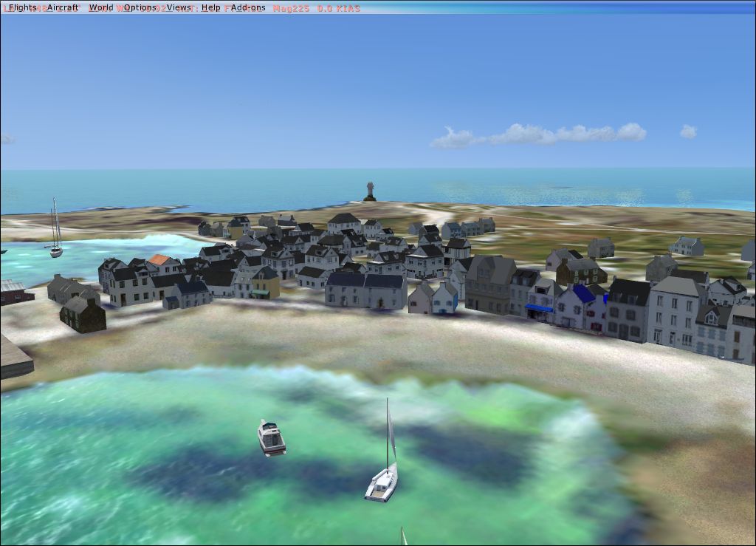The image size is (756, 546).
Task: Click the building with the blue awning
Action: (540, 307)
